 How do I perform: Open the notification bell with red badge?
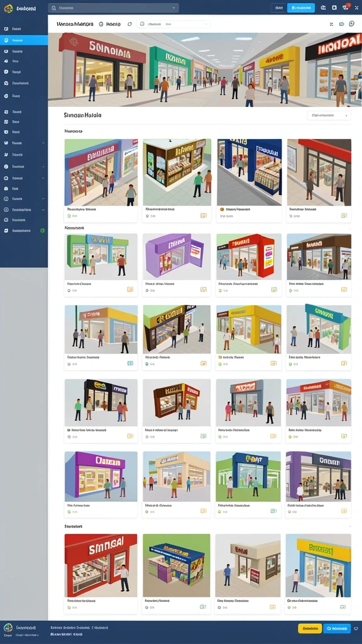[346, 8]
